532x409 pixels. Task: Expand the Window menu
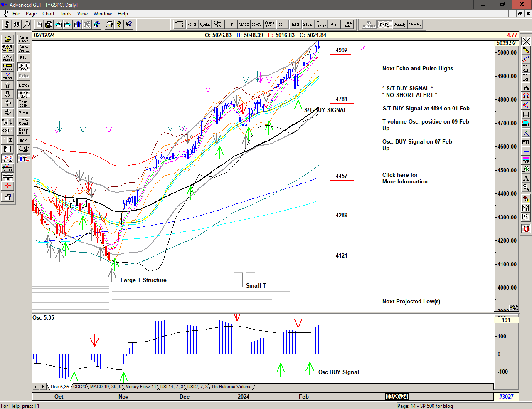click(102, 14)
